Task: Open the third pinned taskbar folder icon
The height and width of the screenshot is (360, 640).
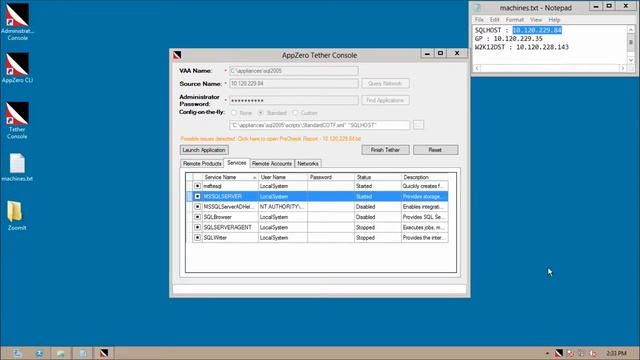Action: click(x=60, y=353)
